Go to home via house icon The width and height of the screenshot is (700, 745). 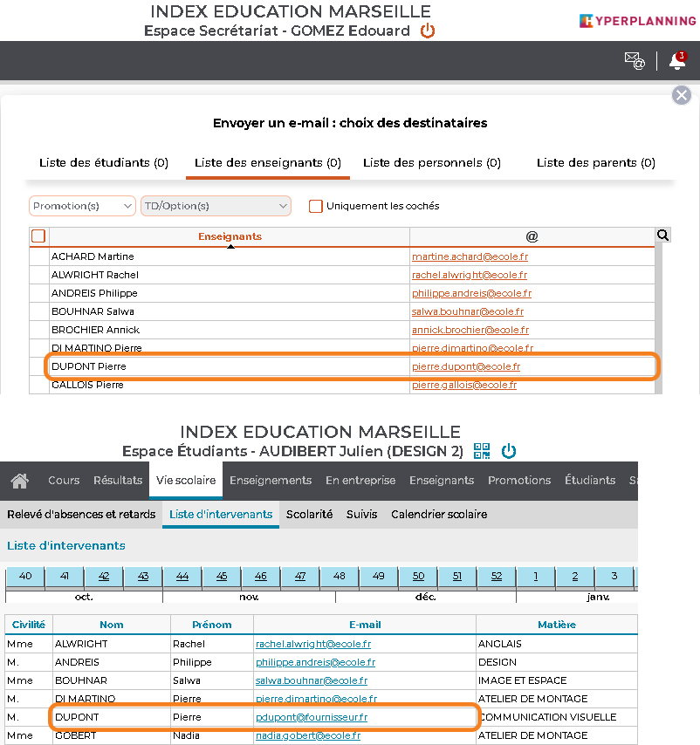(x=19, y=481)
